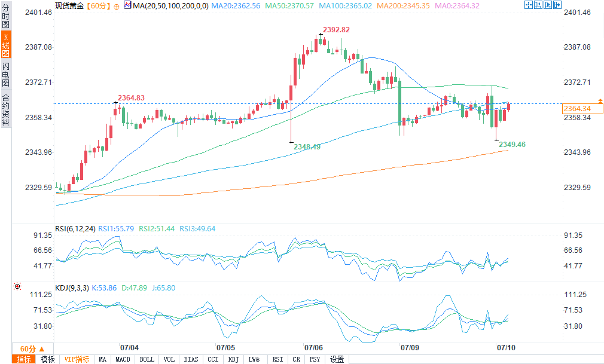
Task: Open VIP指标 tab
Action: pyautogui.click(x=77, y=359)
